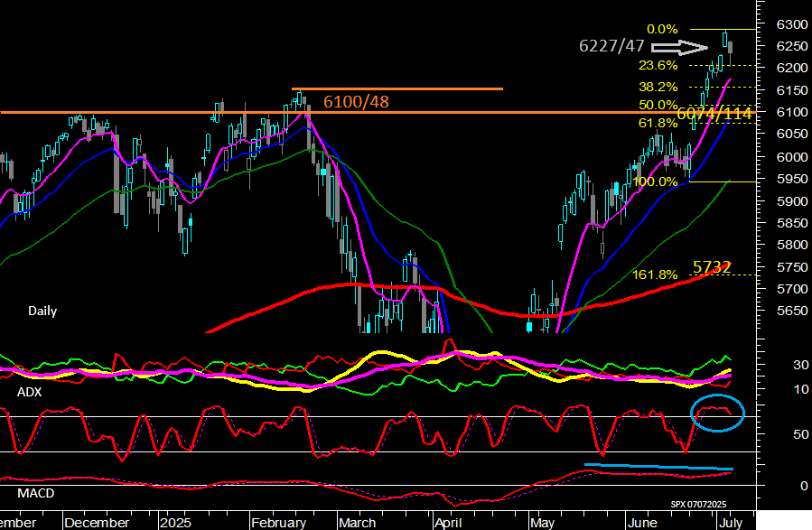Select the 2025 year marker
The height and width of the screenshot is (530, 812).
click(175, 523)
